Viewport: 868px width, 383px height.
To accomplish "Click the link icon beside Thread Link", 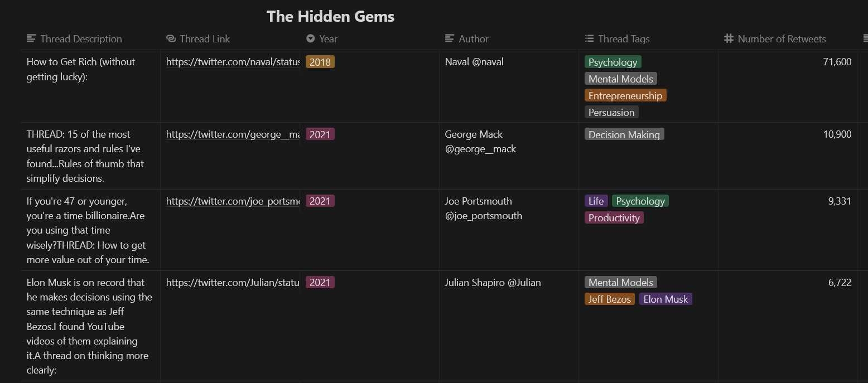I will point(171,38).
